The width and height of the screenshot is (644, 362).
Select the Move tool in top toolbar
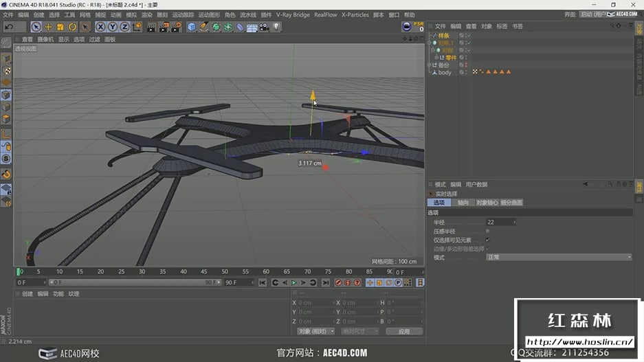click(x=48, y=27)
